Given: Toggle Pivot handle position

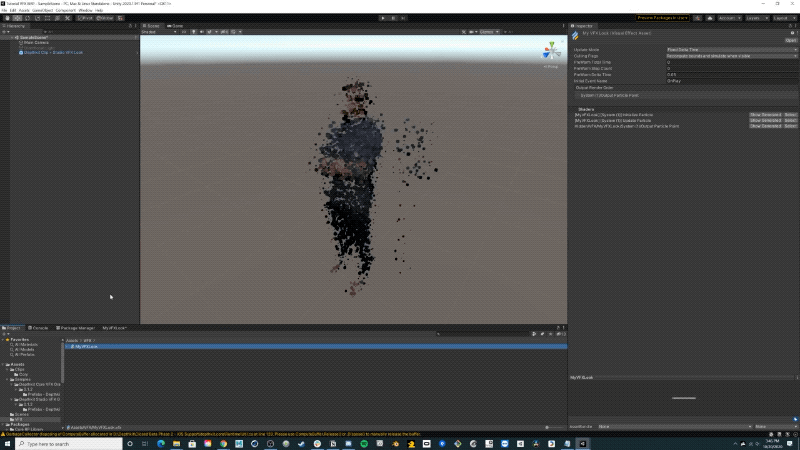Looking at the screenshot, I should click(x=85, y=18).
